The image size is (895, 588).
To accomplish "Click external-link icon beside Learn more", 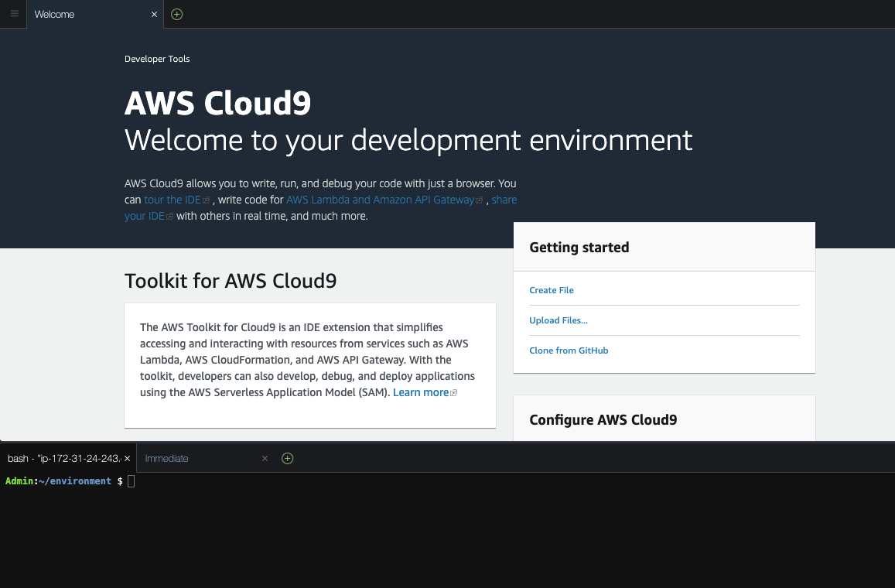I will coord(453,392).
